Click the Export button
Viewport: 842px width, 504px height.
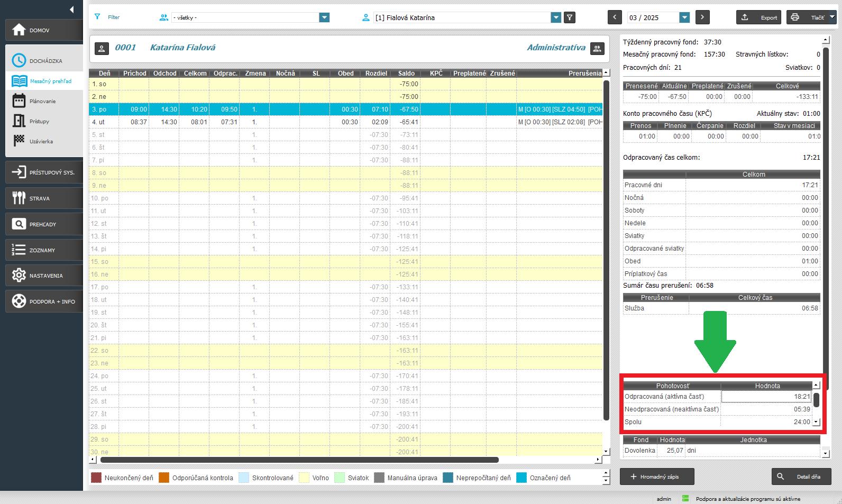[x=759, y=17]
